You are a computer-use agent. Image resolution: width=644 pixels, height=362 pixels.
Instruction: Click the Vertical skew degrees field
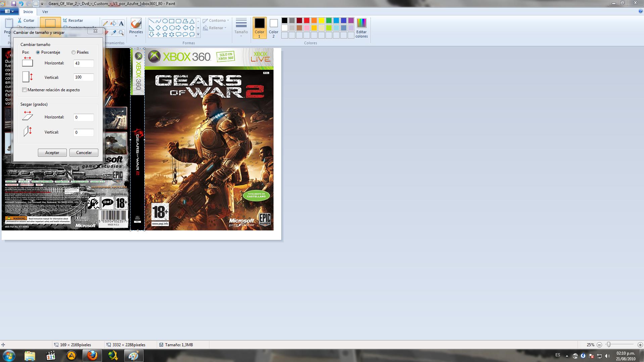point(84,133)
